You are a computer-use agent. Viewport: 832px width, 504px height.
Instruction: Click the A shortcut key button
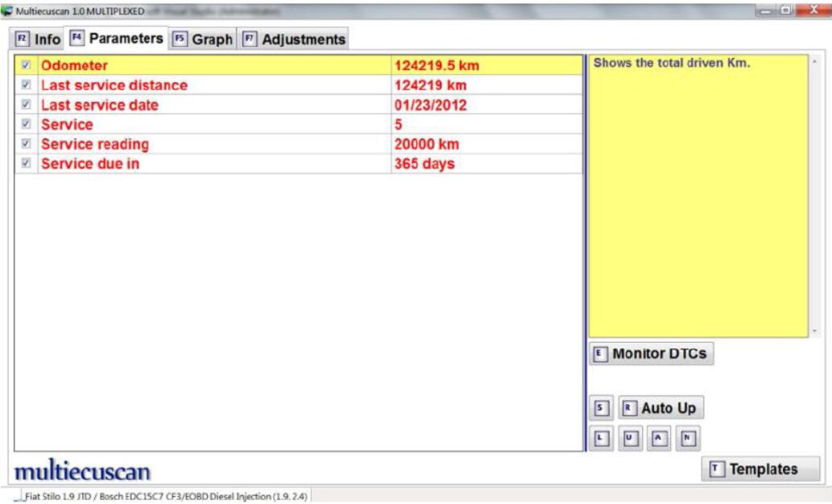coord(659,438)
